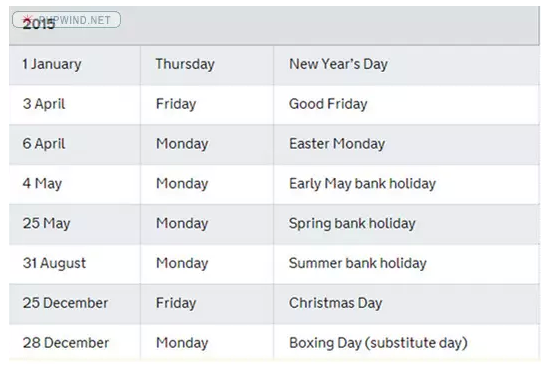Click Boxing Day (substitute day) text
The image size is (546, 373).
coord(378,343)
